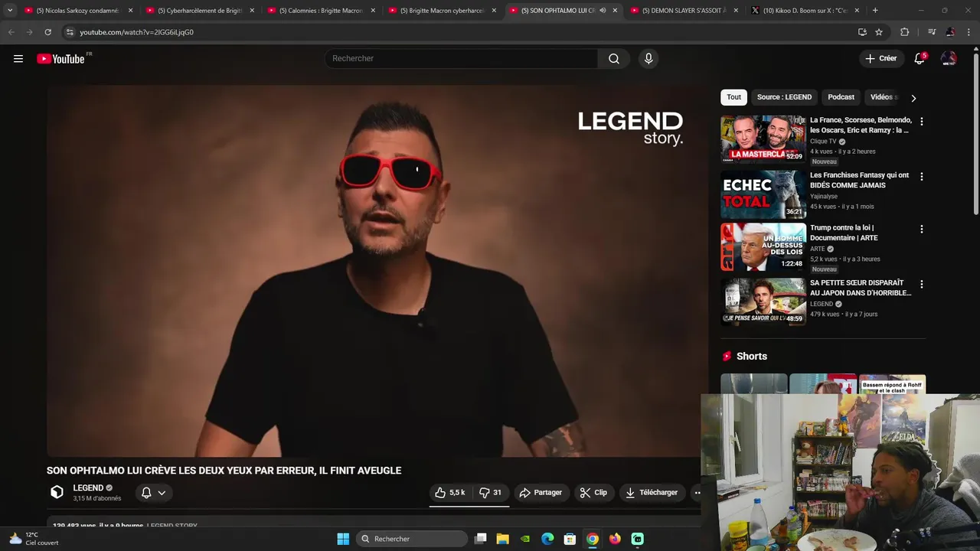Open the notifications bell in the header
The image size is (980, 551).
coord(920,59)
